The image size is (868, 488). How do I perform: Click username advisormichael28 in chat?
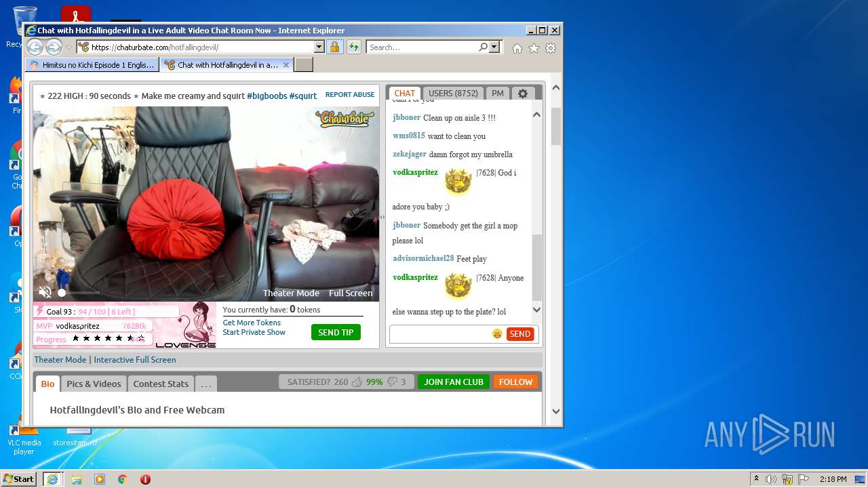(x=423, y=258)
